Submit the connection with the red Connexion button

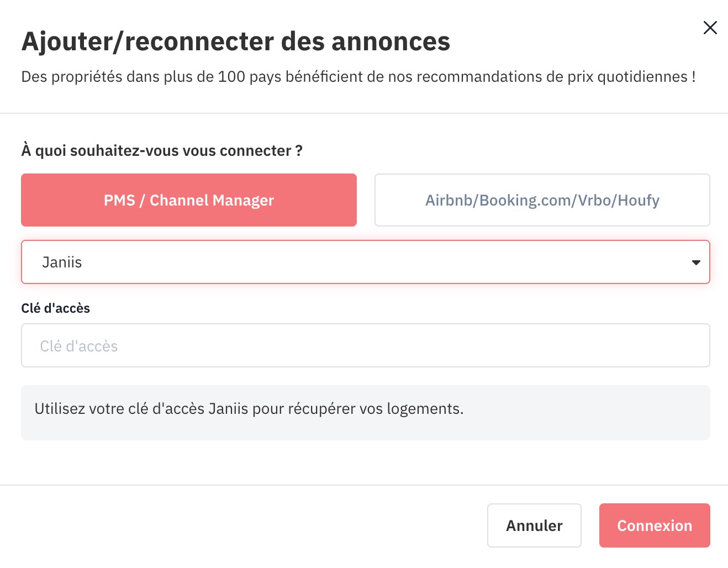(x=655, y=525)
